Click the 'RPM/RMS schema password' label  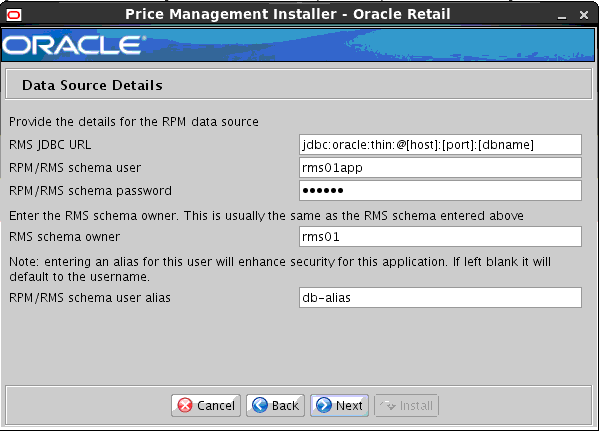coord(90,191)
